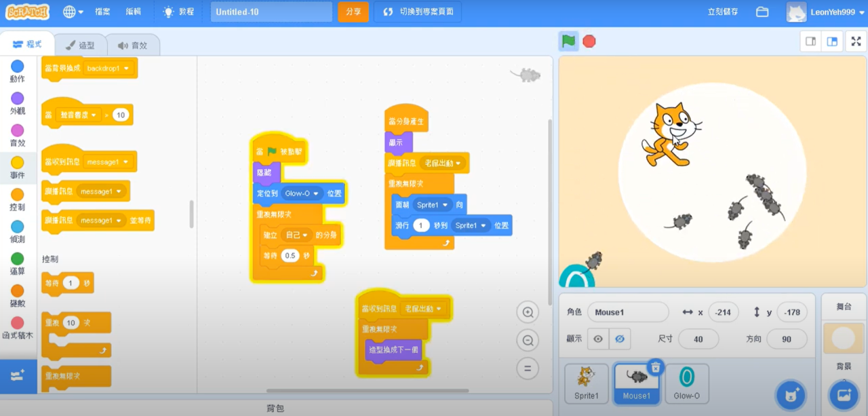Click the 當分身產生 clone start hat block
868x416 pixels.
(407, 120)
